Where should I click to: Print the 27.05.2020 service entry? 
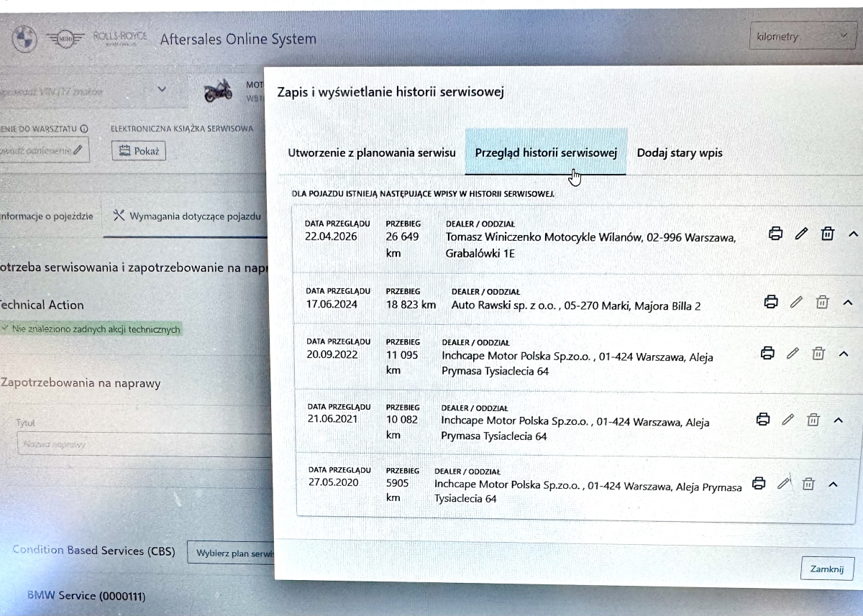[x=759, y=484]
